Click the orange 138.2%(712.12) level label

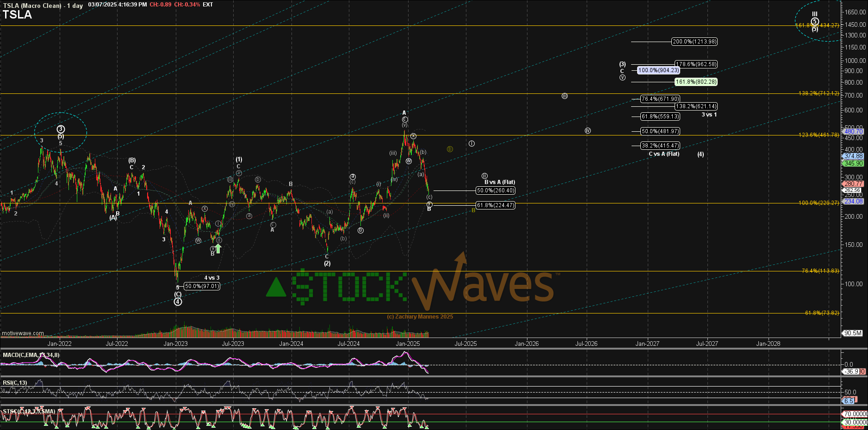pos(818,93)
